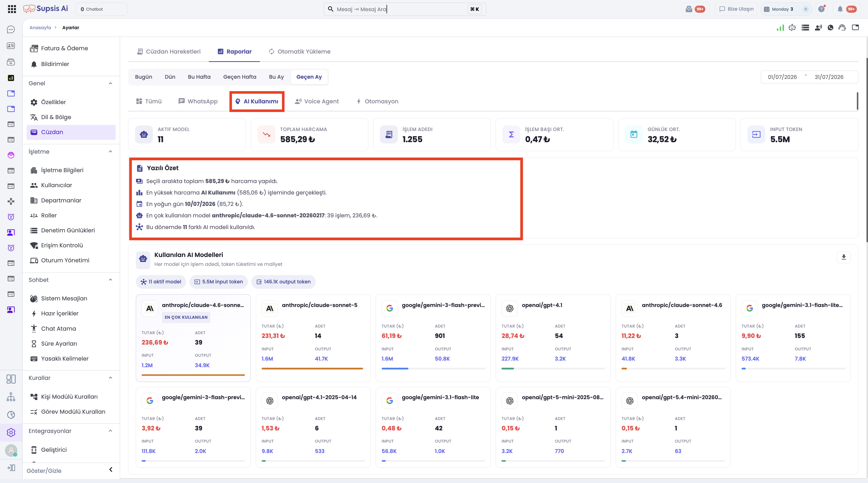Toggle Göster/Gizle sidebar arrow
This screenshot has height=483, width=868.
point(110,470)
